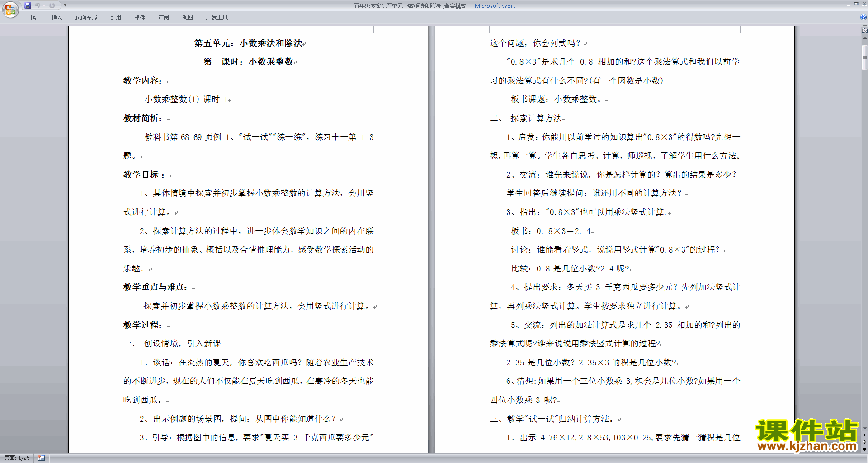Screen dimensions: 868x463
Task: Click the vertical scrollbar up arrow
Action: pyautogui.click(x=864, y=38)
